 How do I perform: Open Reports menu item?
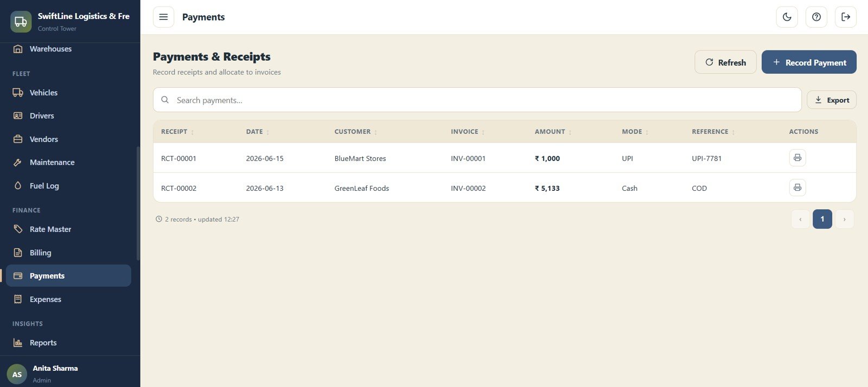[68, 343]
